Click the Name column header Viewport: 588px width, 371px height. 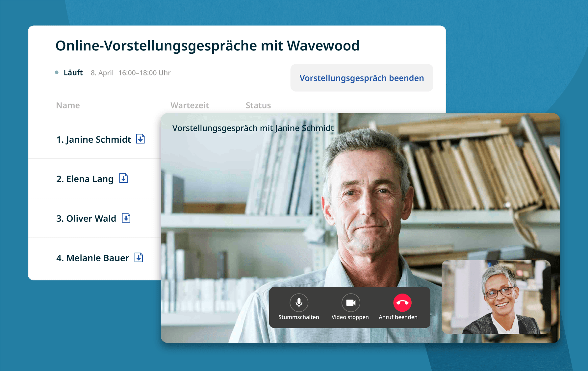click(68, 105)
